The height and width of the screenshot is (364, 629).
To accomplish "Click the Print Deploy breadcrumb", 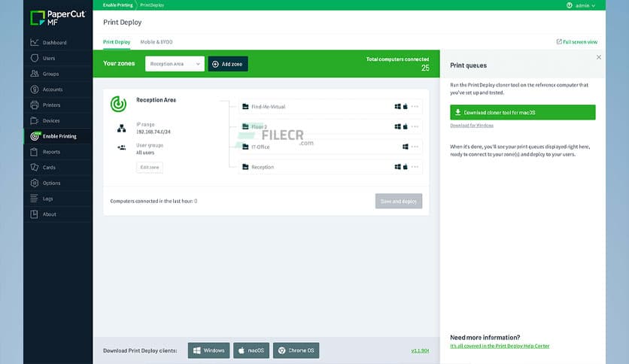I will point(152,5).
